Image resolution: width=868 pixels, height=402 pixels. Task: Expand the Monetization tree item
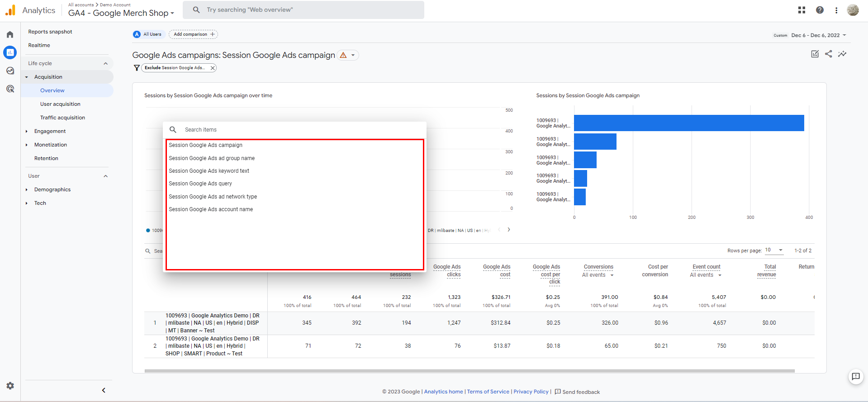pos(27,145)
